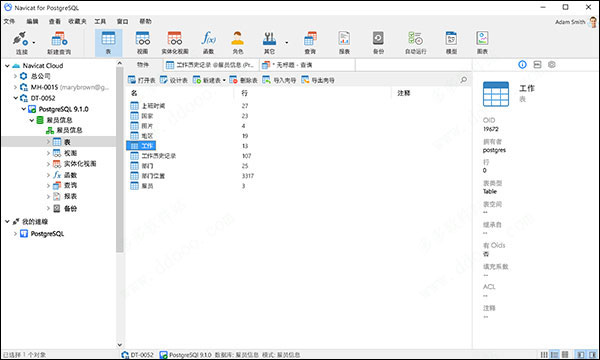Image resolution: width=600 pixels, height=360 pixels.
Task: Open the dropdown arrow beside 连接
Action: 34,42
